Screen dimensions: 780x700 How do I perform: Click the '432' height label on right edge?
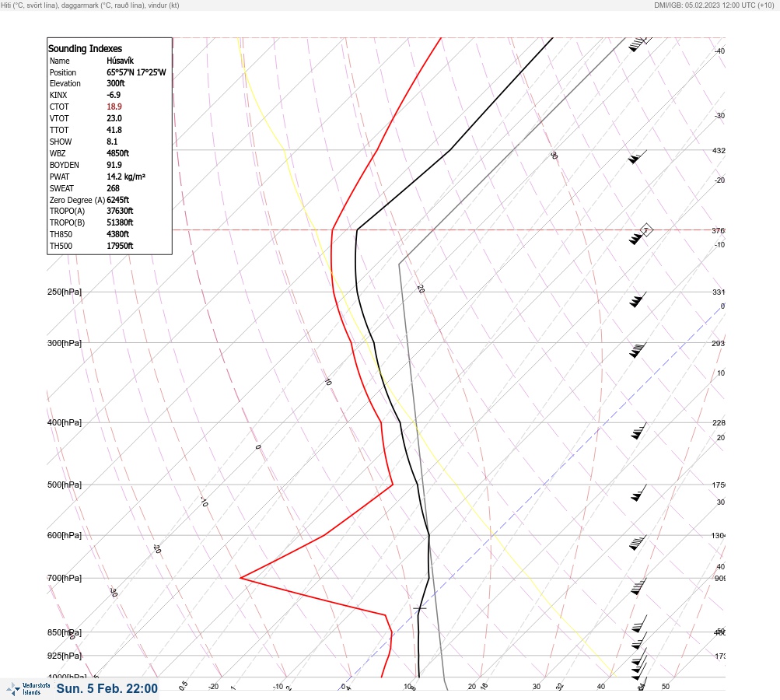pos(719,150)
